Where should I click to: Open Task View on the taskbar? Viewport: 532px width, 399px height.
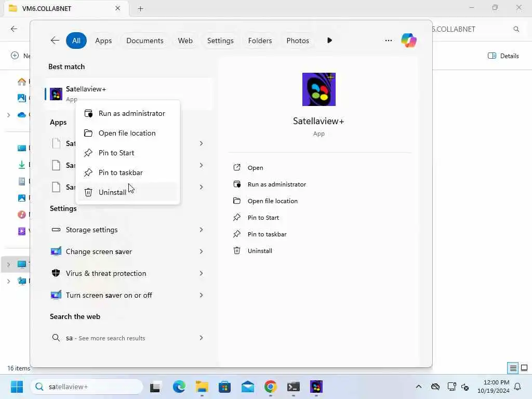coord(155,387)
